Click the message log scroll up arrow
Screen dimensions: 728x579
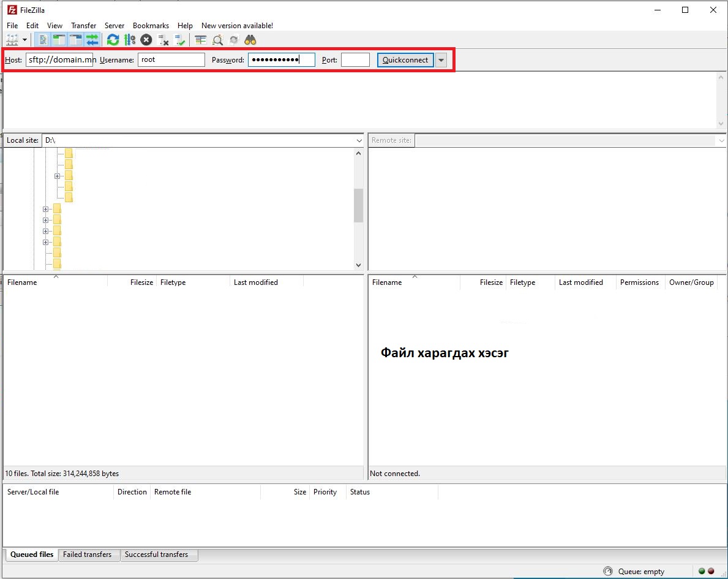(721, 78)
